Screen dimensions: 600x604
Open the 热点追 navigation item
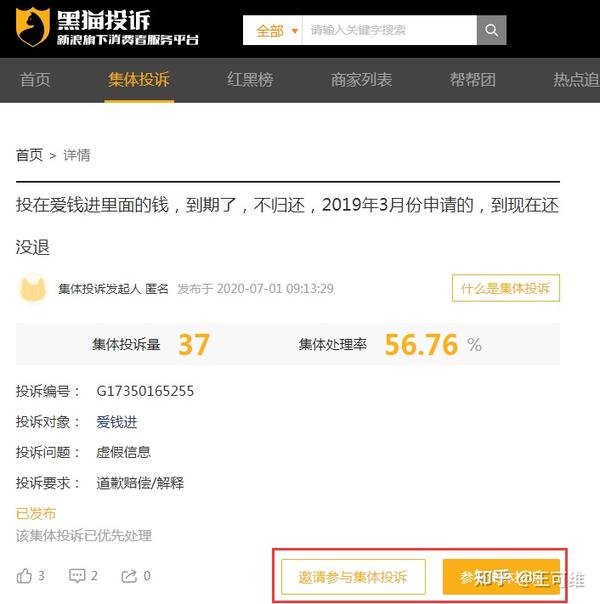click(577, 80)
